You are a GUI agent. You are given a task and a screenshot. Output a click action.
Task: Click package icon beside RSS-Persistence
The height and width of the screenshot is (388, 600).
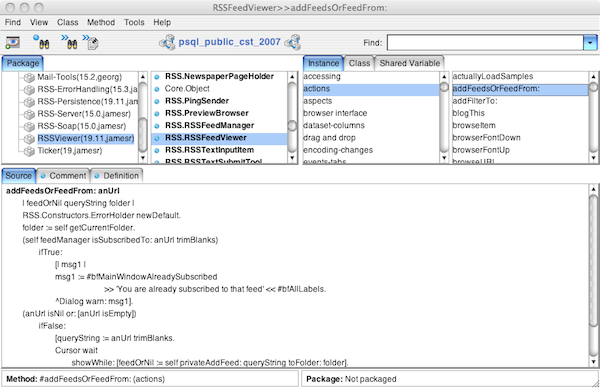point(29,102)
